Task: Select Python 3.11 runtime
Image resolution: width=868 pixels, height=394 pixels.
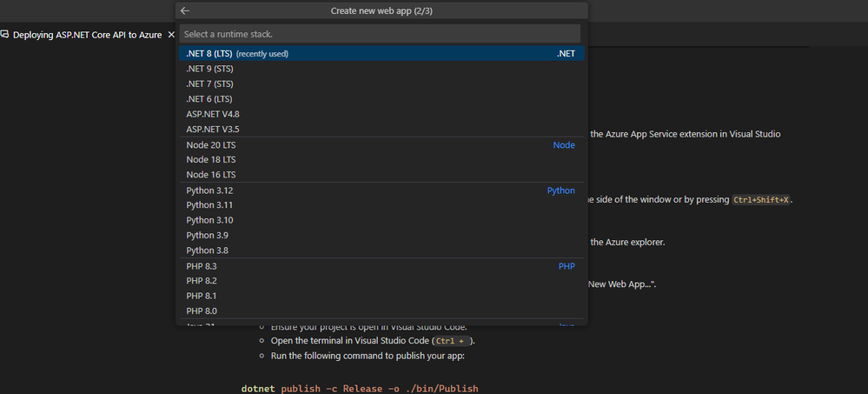Action: click(382, 205)
